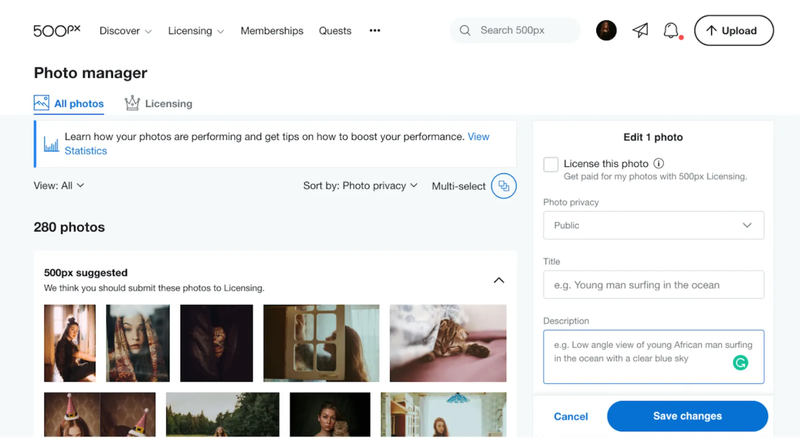This screenshot has width=800, height=445.
Task: Click the user profile avatar
Action: 606,31
